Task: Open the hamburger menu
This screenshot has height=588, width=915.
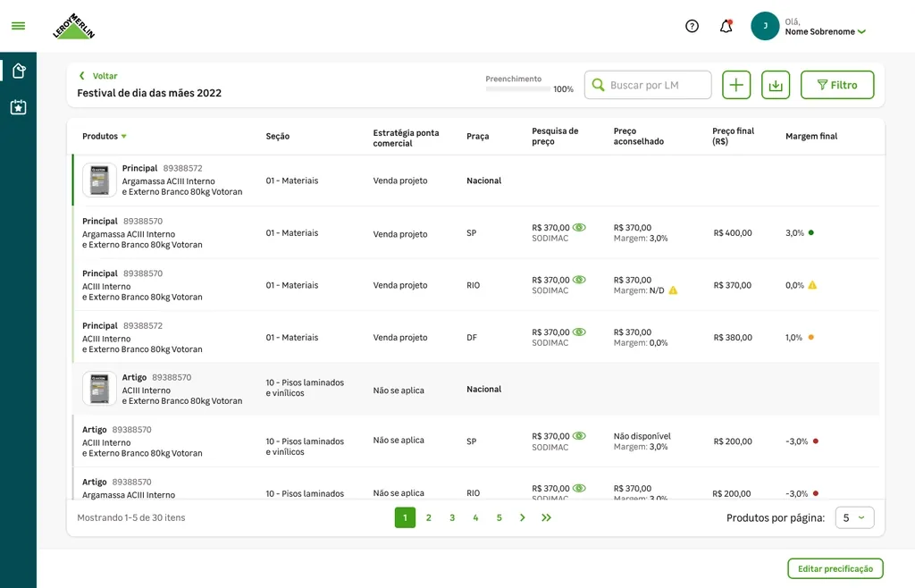Action: (18, 26)
